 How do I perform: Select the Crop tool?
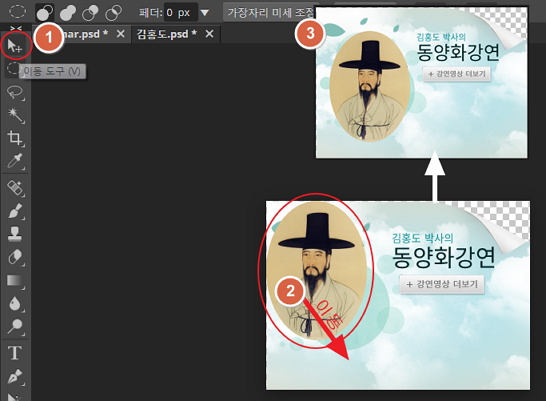click(x=15, y=138)
